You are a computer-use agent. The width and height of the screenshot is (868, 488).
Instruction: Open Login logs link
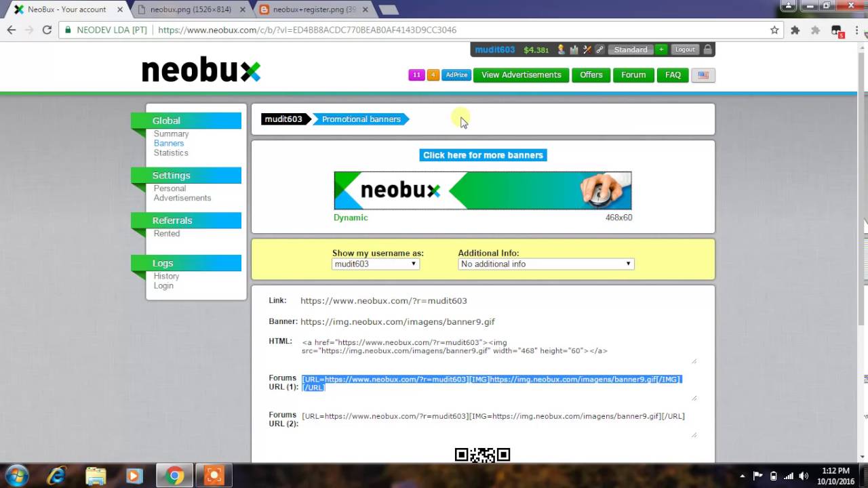(163, 285)
